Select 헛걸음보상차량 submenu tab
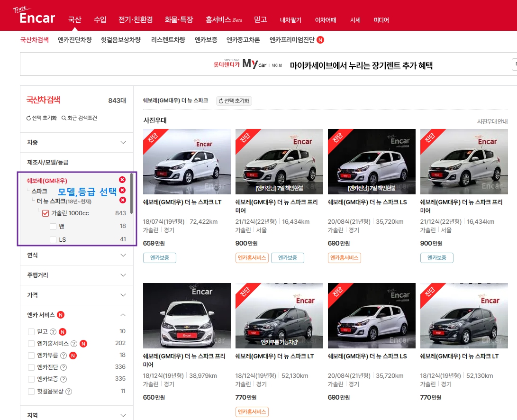The width and height of the screenshot is (517, 420). point(121,40)
